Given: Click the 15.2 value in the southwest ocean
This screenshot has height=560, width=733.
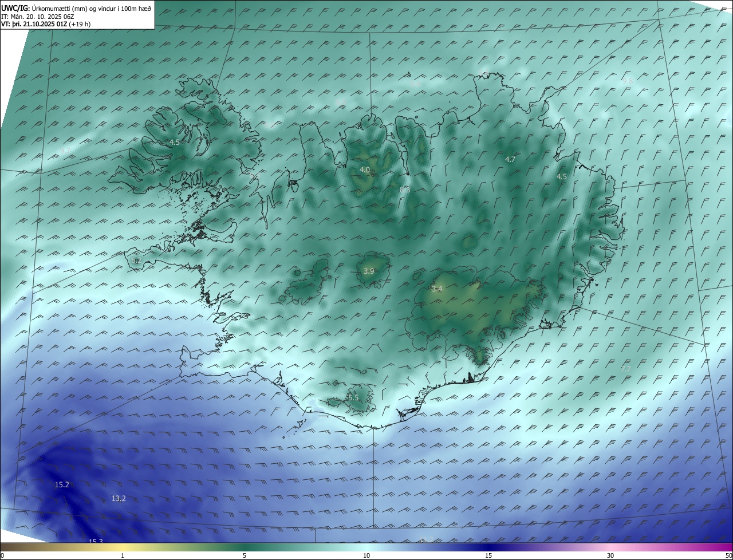Looking at the screenshot, I should [62, 485].
